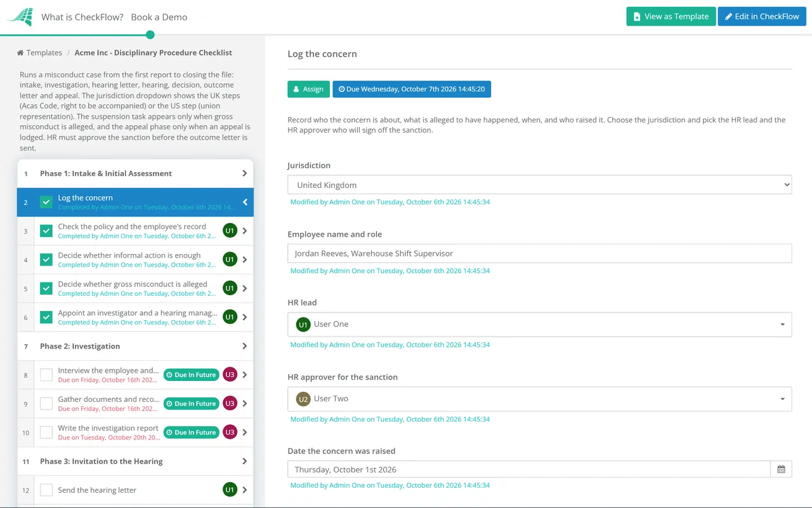812x508 pixels.
Task: Open HR approver for the sanction dropdown
Action: (x=539, y=399)
